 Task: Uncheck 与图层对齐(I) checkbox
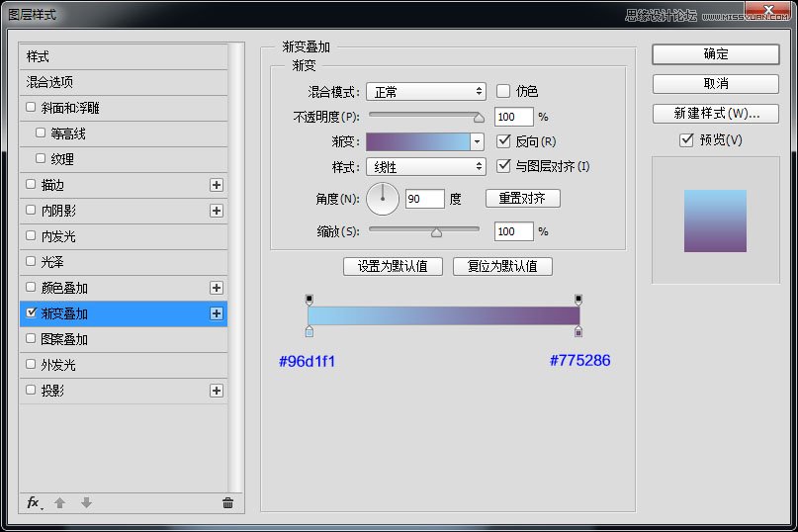point(503,165)
